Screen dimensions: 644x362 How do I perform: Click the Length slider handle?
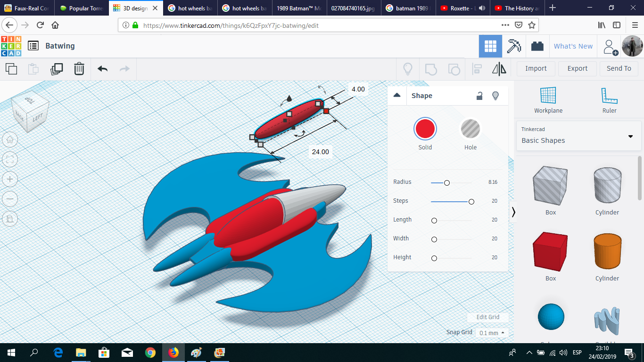click(x=434, y=221)
